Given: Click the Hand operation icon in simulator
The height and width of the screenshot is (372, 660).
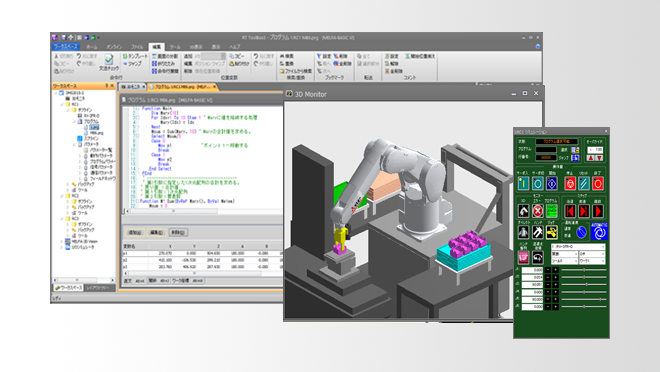Looking at the screenshot, I should click(538, 232).
